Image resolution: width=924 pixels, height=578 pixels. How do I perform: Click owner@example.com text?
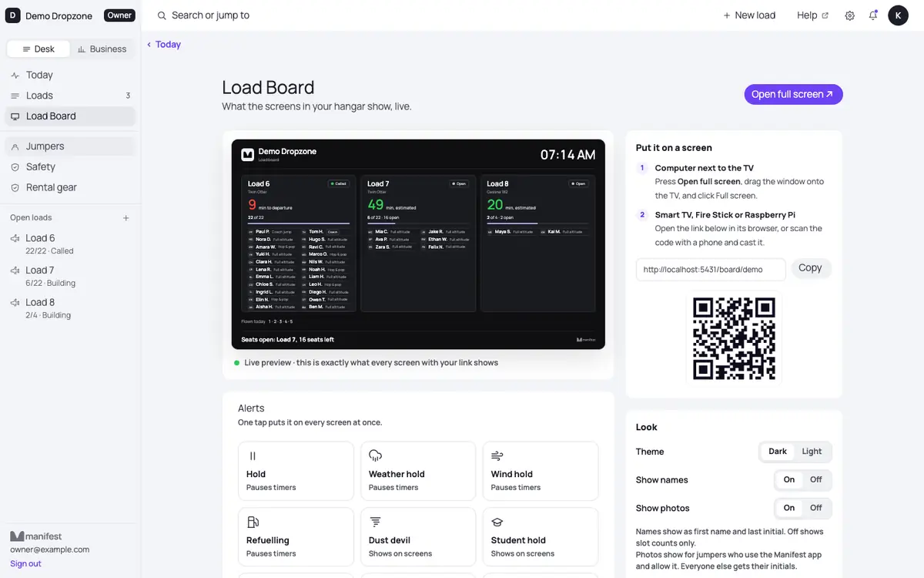[49, 549]
